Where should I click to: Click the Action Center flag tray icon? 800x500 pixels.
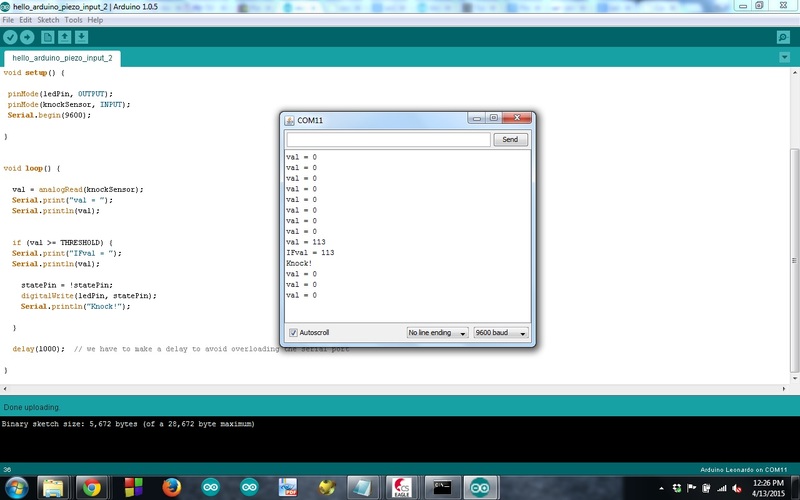coord(691,489)
